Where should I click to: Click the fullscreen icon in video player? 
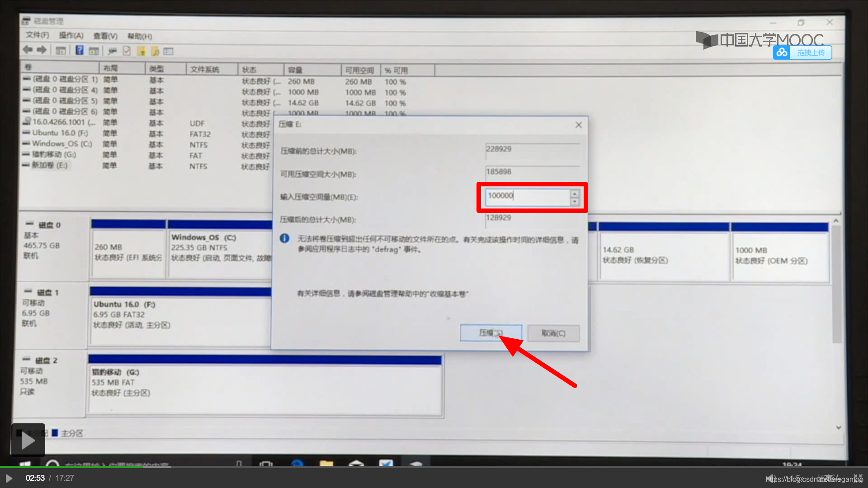click(858, 478)
